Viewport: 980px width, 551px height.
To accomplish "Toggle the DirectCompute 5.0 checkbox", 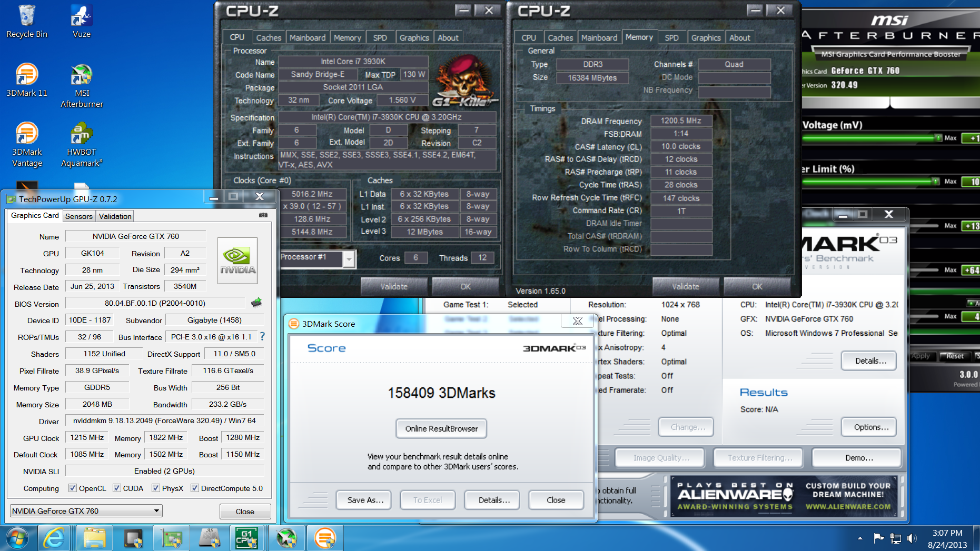I will (x=195, y=488).
